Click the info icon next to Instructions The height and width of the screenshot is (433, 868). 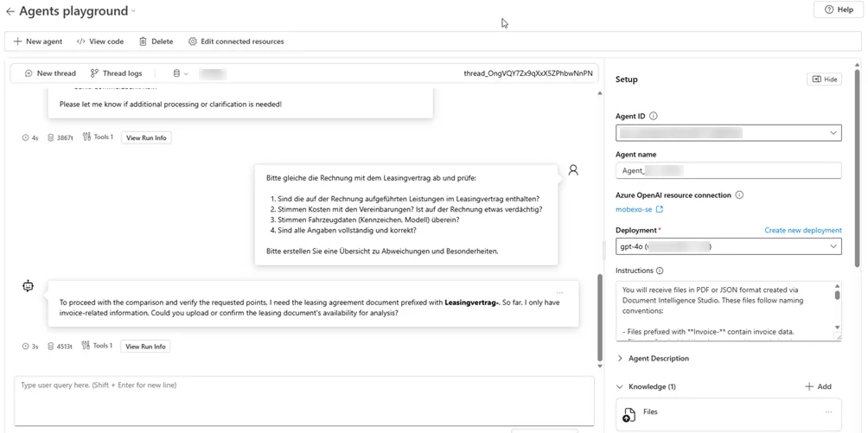(x=660, y=271)
